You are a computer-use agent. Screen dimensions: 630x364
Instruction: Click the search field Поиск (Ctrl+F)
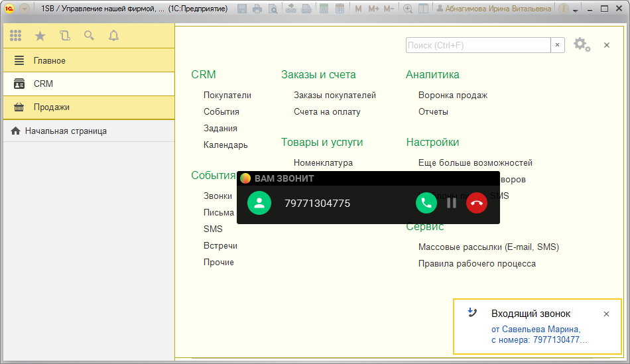click(477, 45)
